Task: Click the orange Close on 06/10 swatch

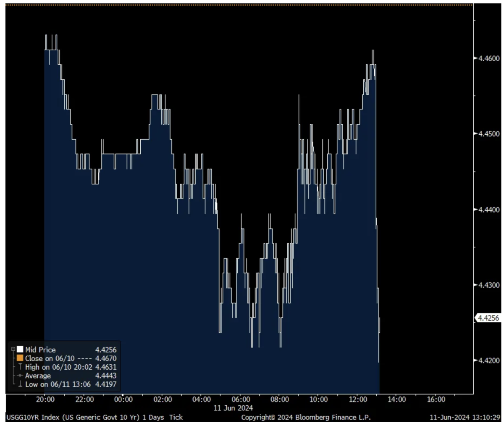Action: (20, 358)
